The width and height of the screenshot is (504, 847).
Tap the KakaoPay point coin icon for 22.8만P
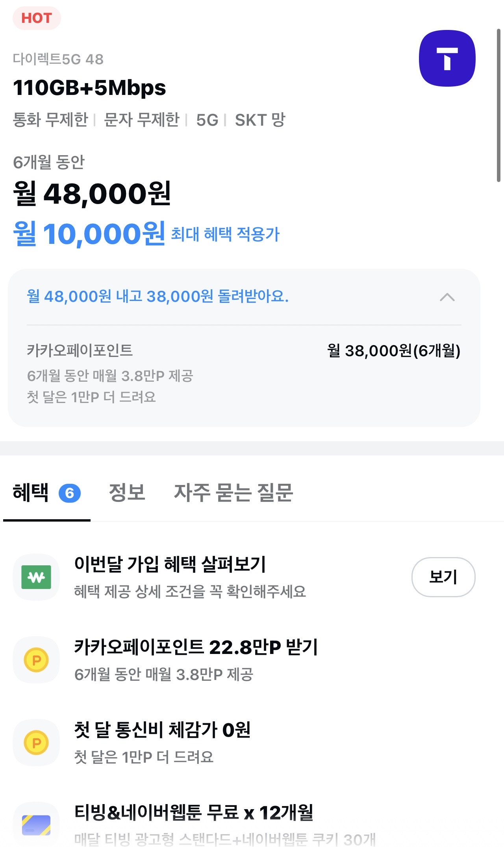[x=36, y=660]
